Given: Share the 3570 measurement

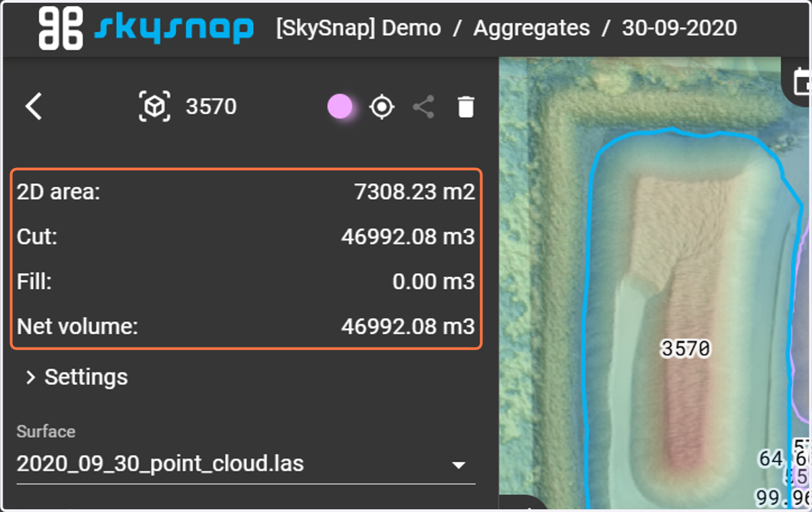Looking at the screenshot, I should 424,107.
